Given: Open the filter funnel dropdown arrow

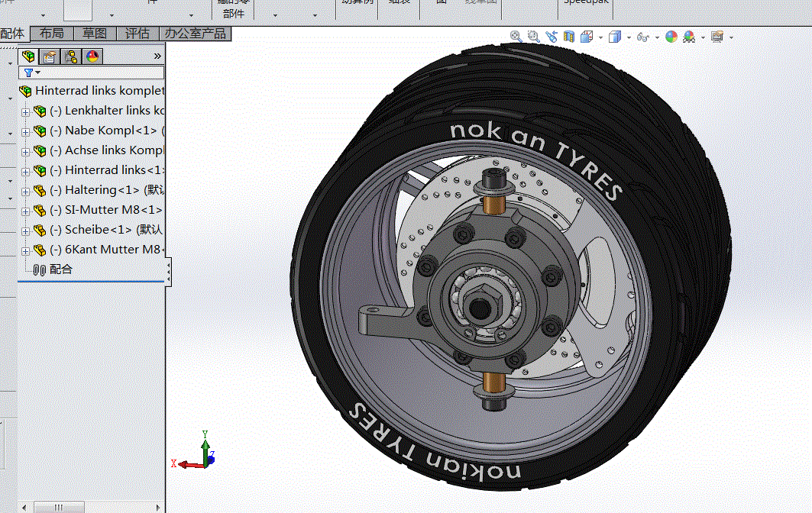Looking at the screenshot, I should pos(37,72).
